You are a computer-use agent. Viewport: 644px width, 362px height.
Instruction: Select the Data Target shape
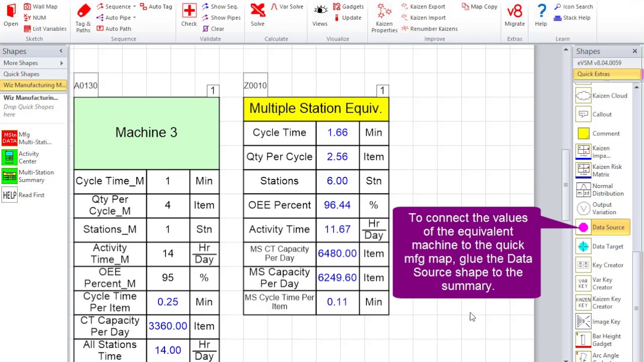[x=600, y=246]
